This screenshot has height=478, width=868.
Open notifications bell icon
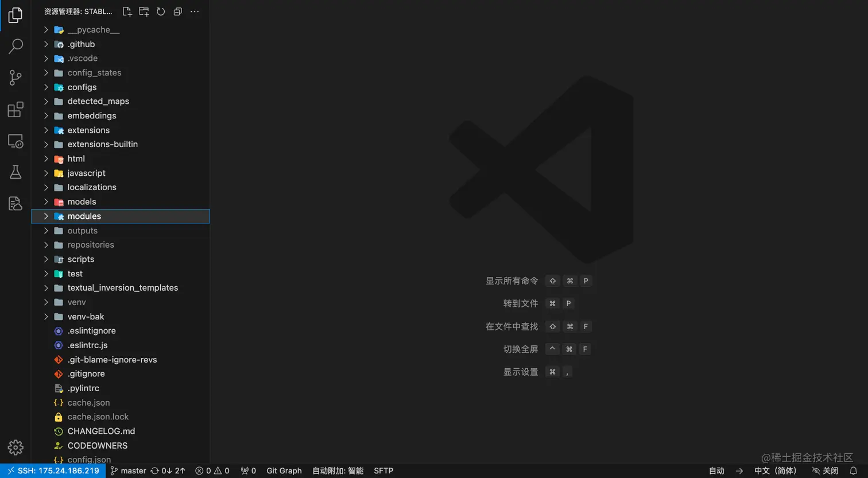pyautogui.click(x=854, y=471)
